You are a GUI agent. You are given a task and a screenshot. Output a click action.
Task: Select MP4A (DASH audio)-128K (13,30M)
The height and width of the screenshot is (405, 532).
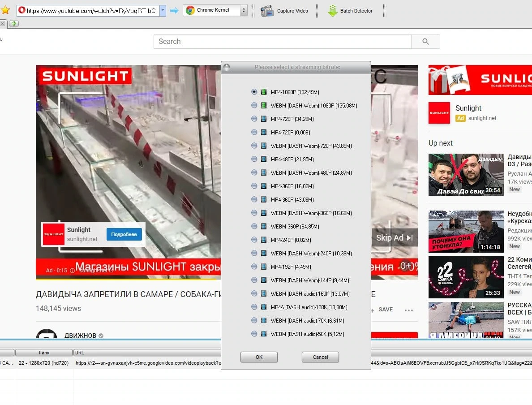(254, 307)
